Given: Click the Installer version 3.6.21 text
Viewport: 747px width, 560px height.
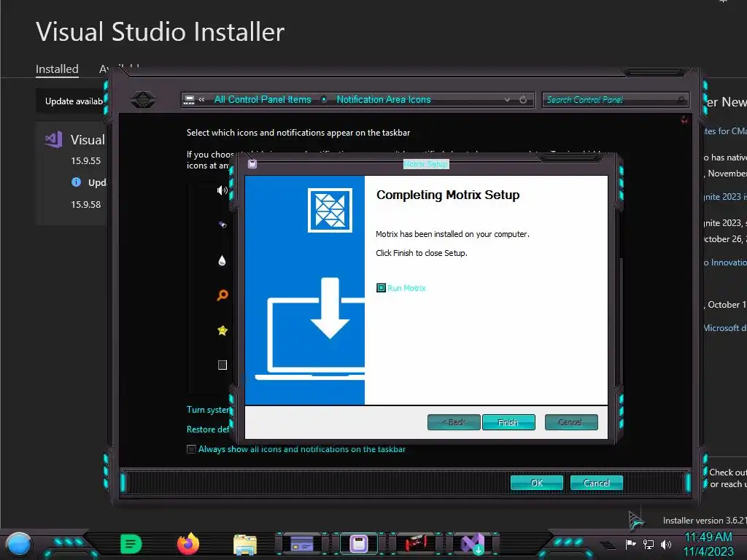Looking at the screenshot, I should (705, 521).
